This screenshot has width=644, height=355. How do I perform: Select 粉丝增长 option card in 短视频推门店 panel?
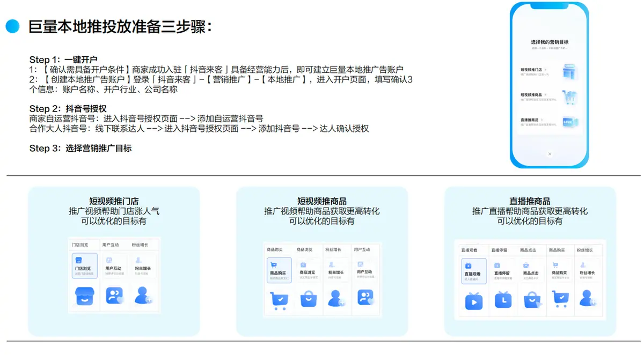pyautogui.click(x=143, y=266)
